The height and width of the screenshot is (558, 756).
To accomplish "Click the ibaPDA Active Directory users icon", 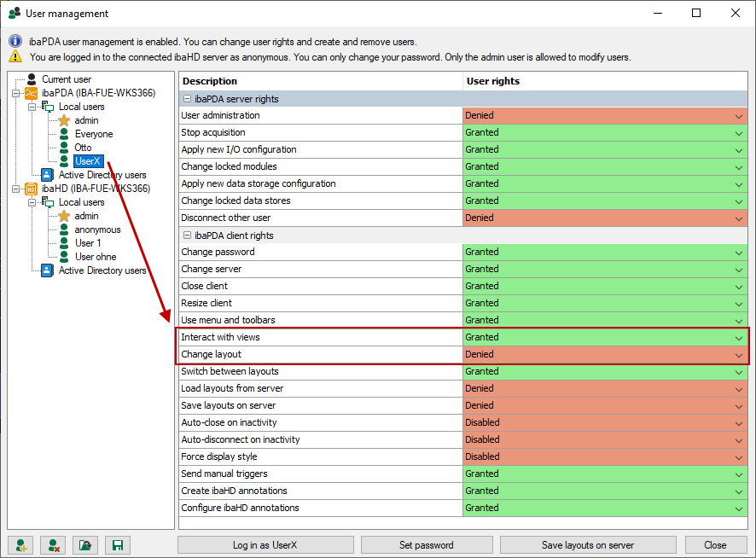I will click(47, 175).
